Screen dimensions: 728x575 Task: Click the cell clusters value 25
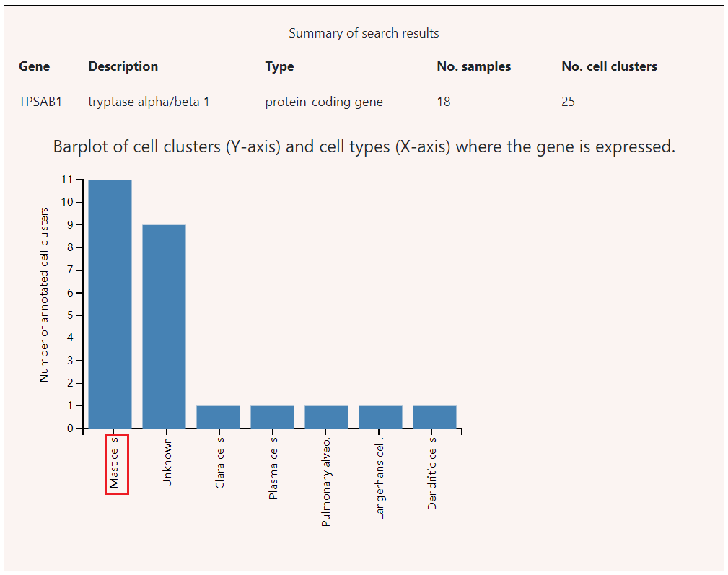568,102
